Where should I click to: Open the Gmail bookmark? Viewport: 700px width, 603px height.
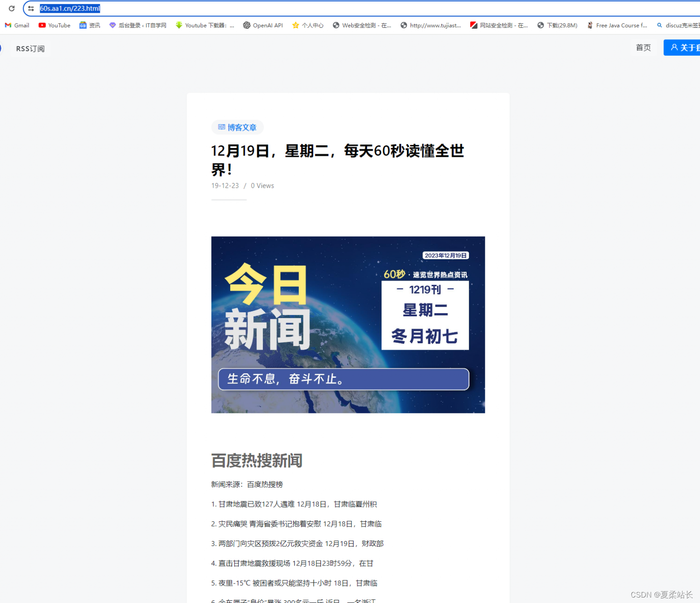pos(17,25)
